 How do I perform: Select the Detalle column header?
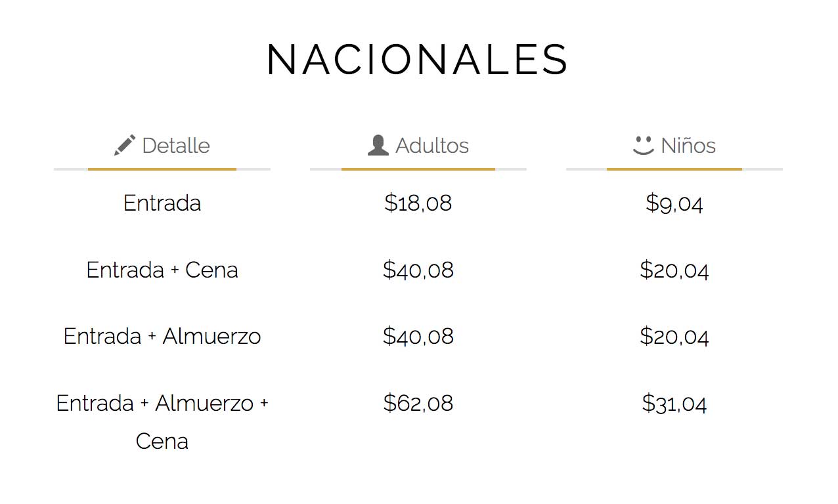[162, 145]
